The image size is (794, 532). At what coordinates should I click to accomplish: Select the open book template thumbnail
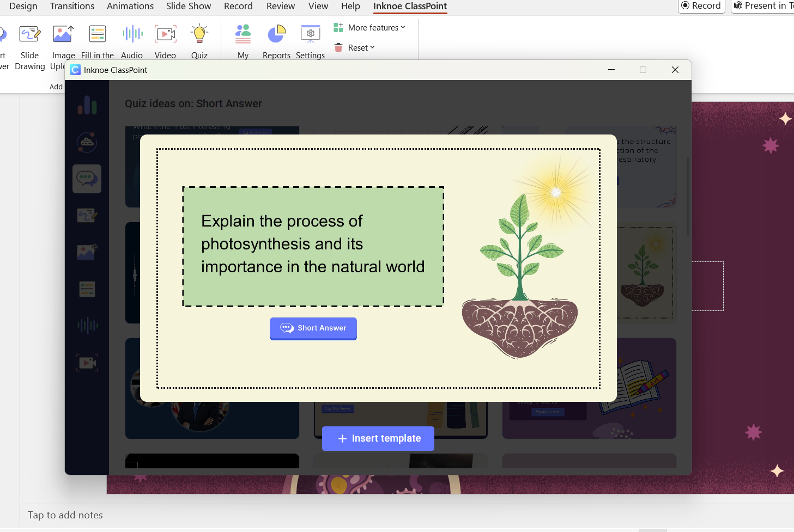(x=646, y=388)
